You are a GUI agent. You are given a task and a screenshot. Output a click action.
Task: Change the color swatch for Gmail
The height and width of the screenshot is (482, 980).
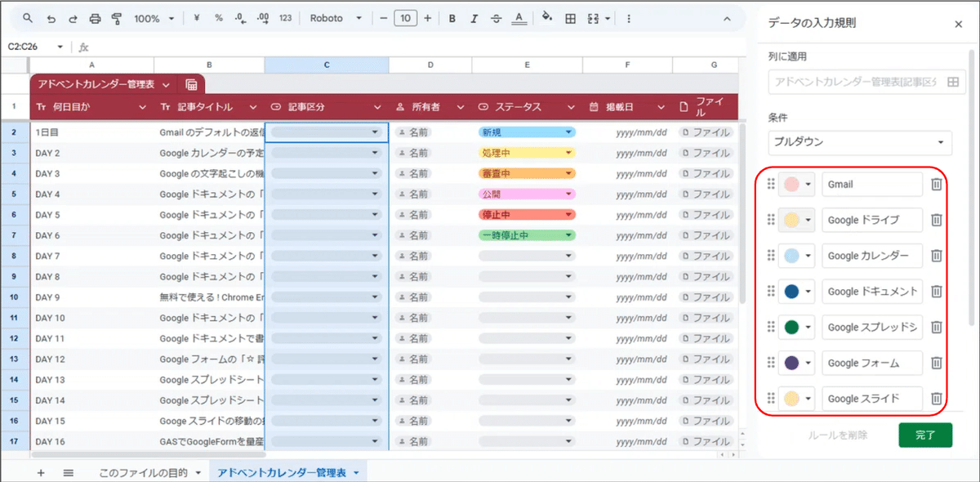(x=797, y=185)
